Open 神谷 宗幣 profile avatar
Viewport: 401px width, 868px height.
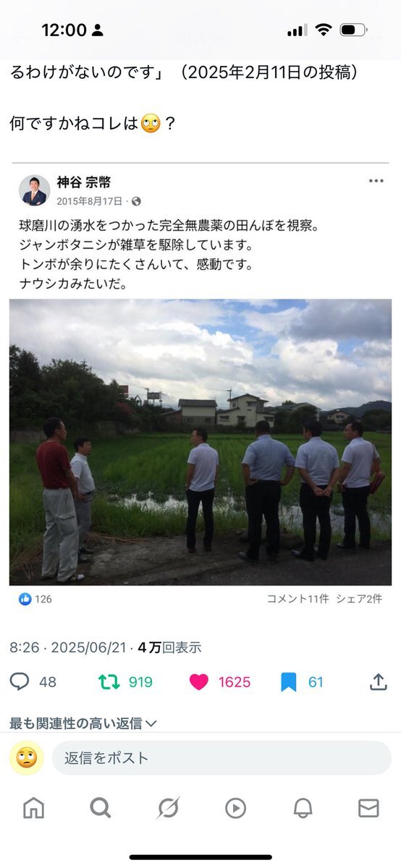coord(34,190)
